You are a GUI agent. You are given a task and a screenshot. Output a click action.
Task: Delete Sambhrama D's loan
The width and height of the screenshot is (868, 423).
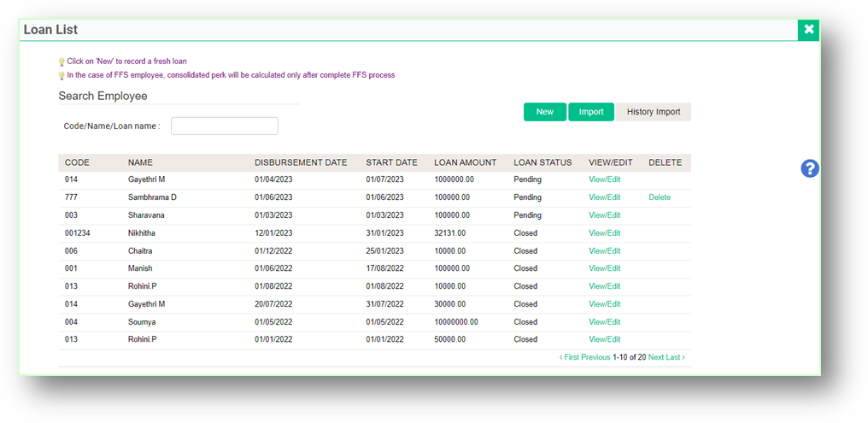click(660, 197)
